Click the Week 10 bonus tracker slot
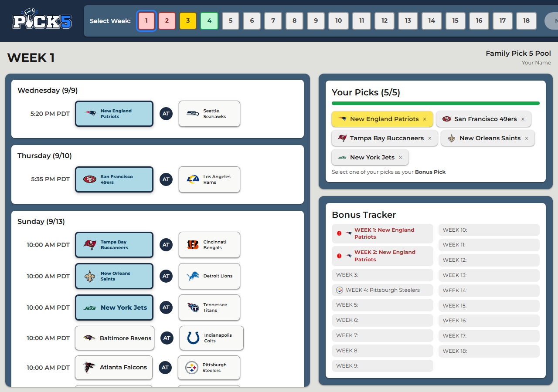The image size is (558, 392). tap(489, 230)
